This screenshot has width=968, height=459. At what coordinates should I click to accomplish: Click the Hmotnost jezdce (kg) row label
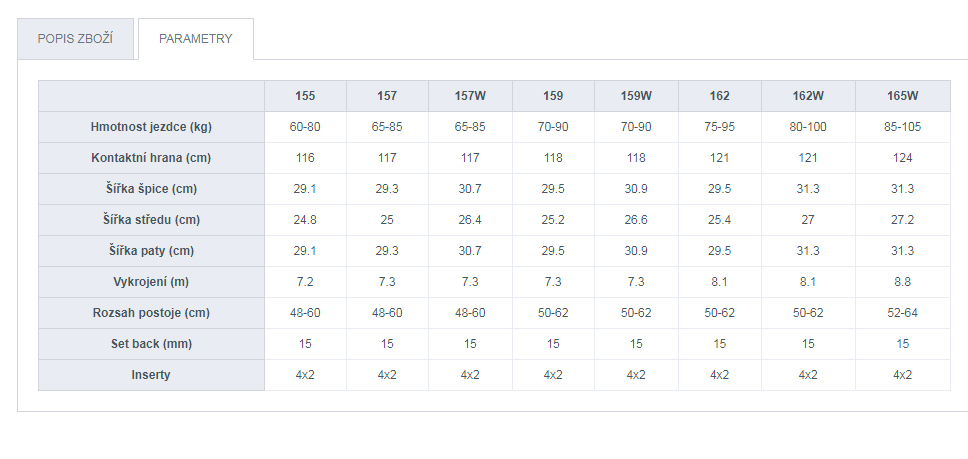pos(151,127)
